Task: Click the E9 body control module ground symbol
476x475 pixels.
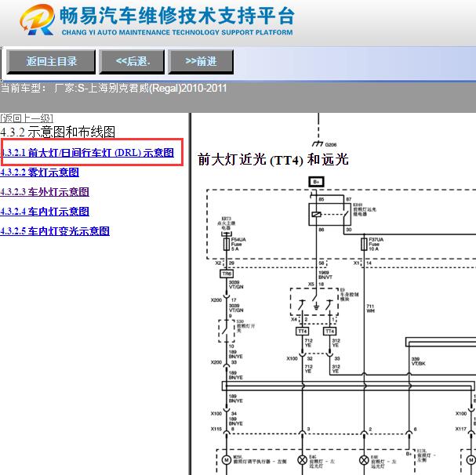Action: (316, 306)
